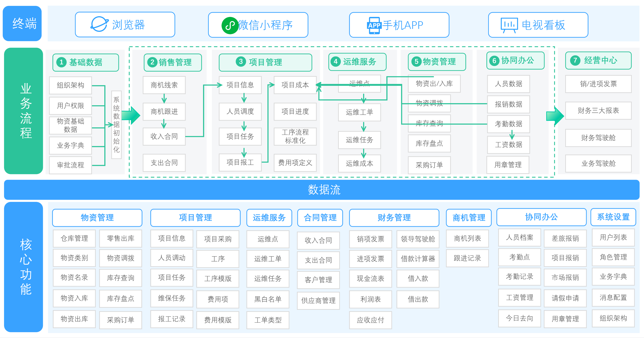The width and height of the screenshot is (644, 338).
Task: Click the 商机线索 box
Action: [164, 85]
